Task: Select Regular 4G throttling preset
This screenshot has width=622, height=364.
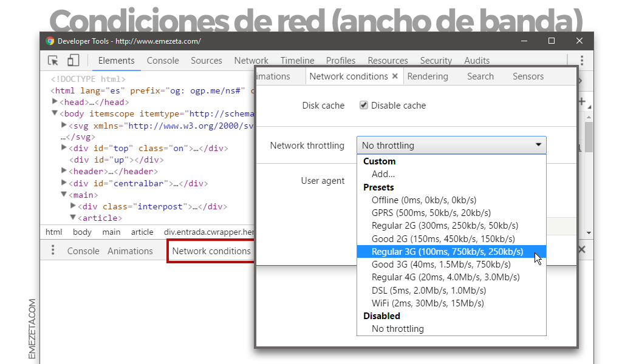Action: tap(451, 277)
